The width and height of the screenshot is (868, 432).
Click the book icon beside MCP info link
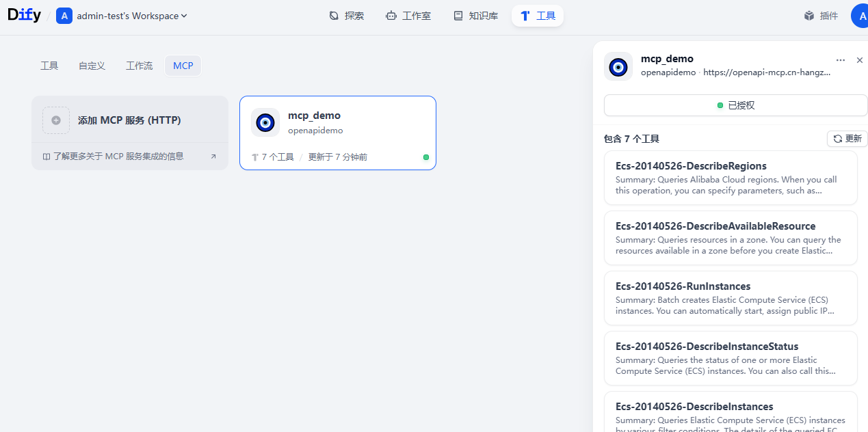pos(47,157)
